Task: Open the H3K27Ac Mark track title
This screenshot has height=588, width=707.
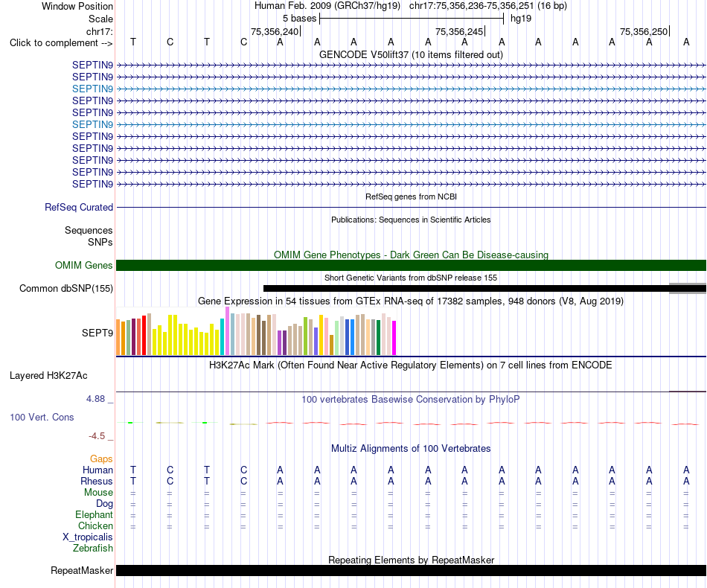Action: pos(411,365)
